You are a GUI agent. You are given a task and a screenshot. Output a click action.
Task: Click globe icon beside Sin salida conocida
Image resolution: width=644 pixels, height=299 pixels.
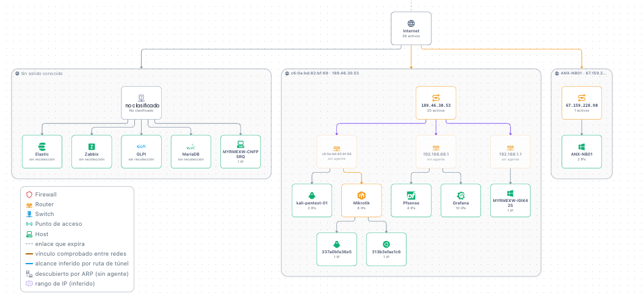tap(17, 73)
